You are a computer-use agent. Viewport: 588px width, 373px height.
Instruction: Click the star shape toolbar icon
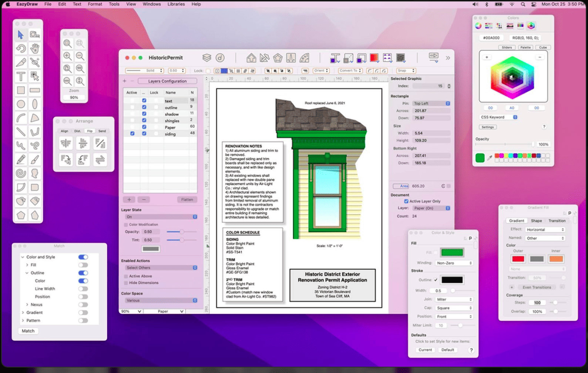coord(278,58)
